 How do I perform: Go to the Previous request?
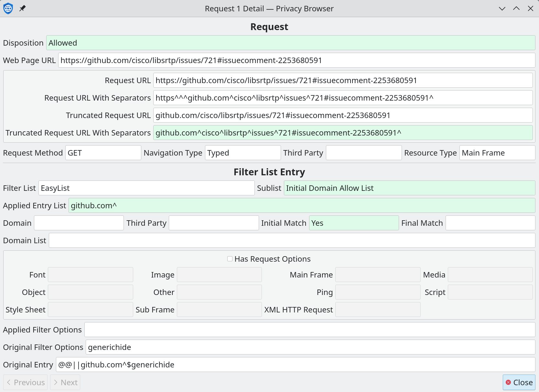click(26, 382)
